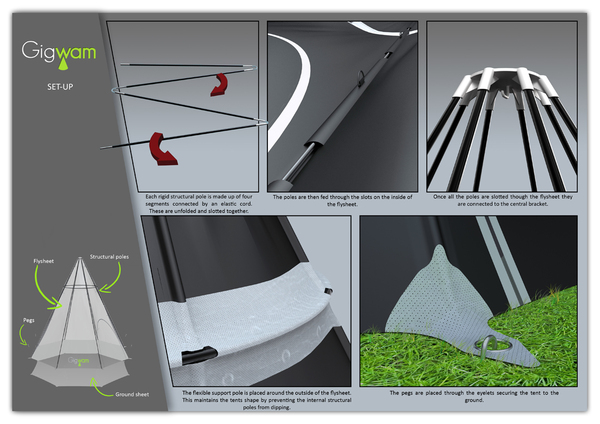
Task: Open the flexible support pole image
Action: pyautogui.click(x=245, y=300)
